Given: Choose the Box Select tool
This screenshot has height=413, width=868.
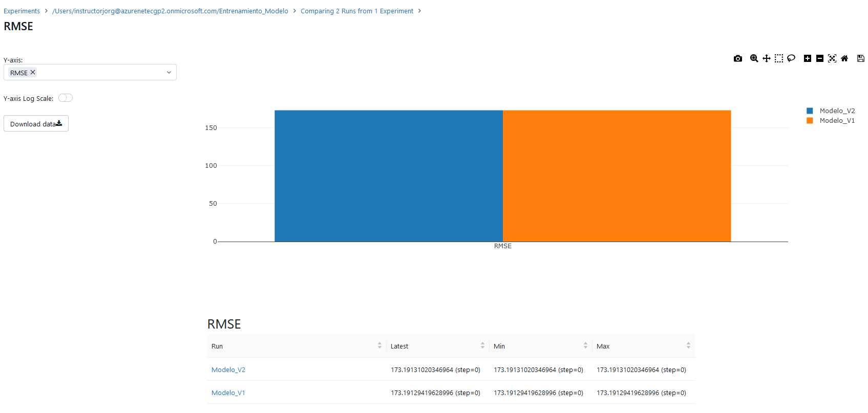Looking at the screenshot, I should [778, 58].
